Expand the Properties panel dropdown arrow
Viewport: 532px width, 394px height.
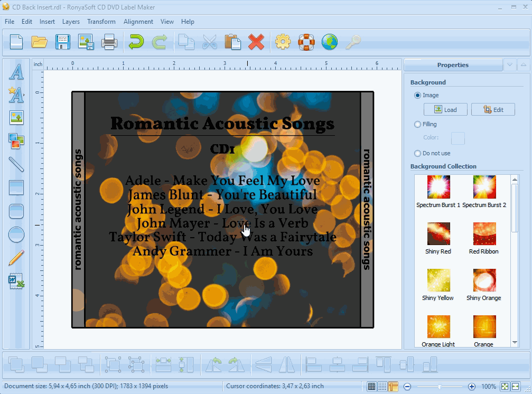point(510,65)
